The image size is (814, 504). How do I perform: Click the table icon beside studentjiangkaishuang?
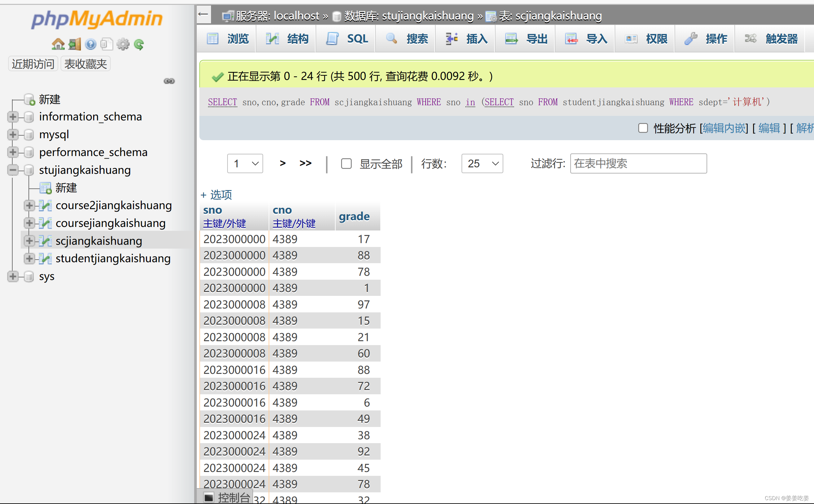point(45,258)
